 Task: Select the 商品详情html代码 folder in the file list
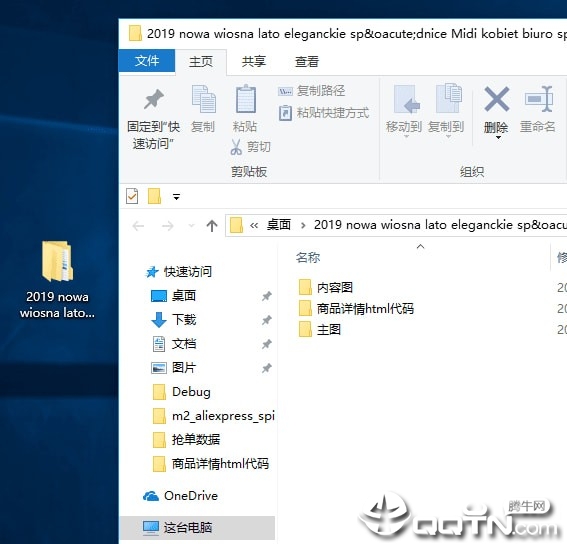[356, 309]
